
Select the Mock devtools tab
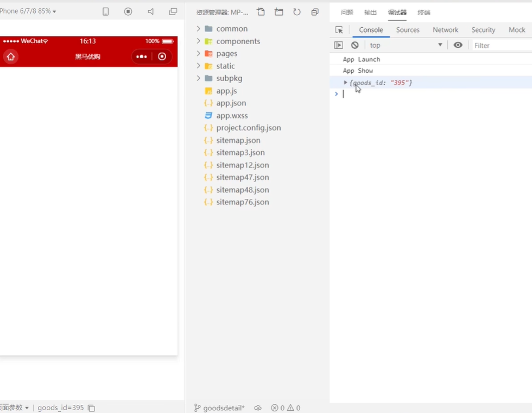click(517, 30)
